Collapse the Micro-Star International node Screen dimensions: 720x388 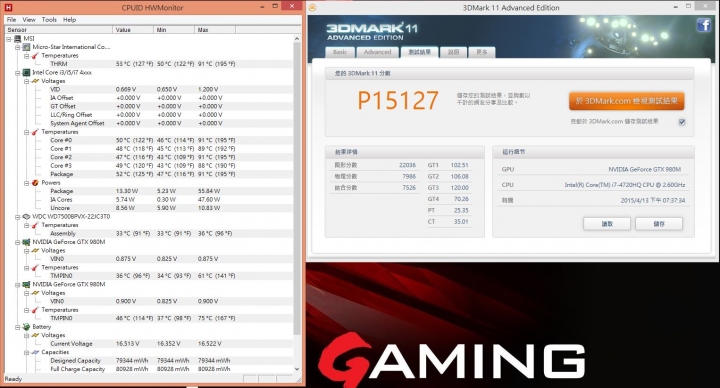click(17, 47)
